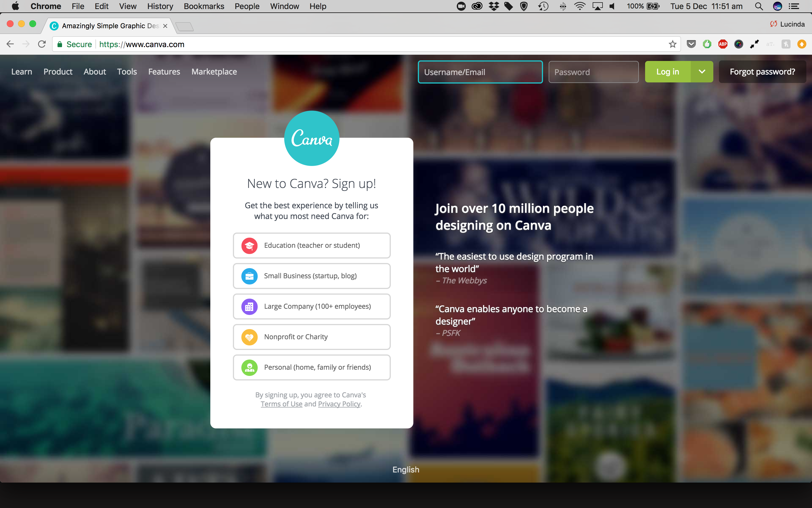Open the Adblock Plus extension
Image resolution: width=812 pixels, height=508 pixels.
[723, 44]
